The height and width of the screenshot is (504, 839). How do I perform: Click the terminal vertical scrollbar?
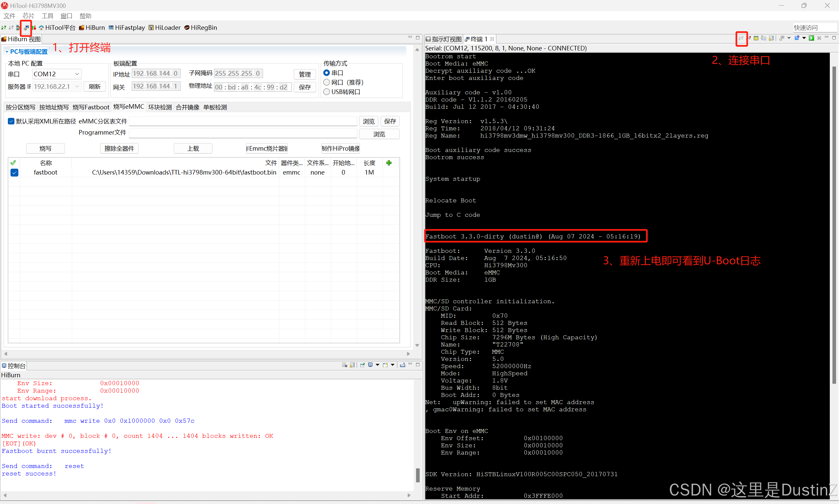pyautogui.click(x=834, y=224)
